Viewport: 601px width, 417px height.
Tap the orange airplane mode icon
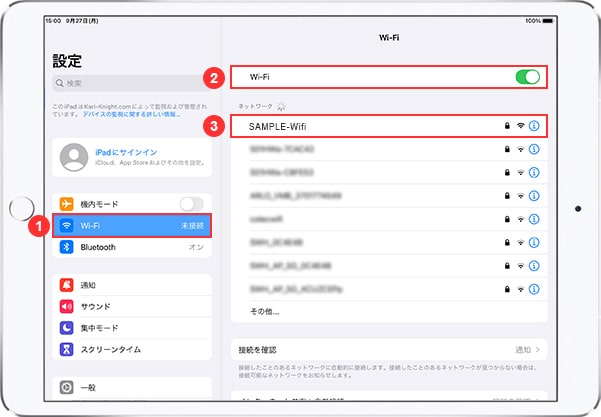(66, 204)
